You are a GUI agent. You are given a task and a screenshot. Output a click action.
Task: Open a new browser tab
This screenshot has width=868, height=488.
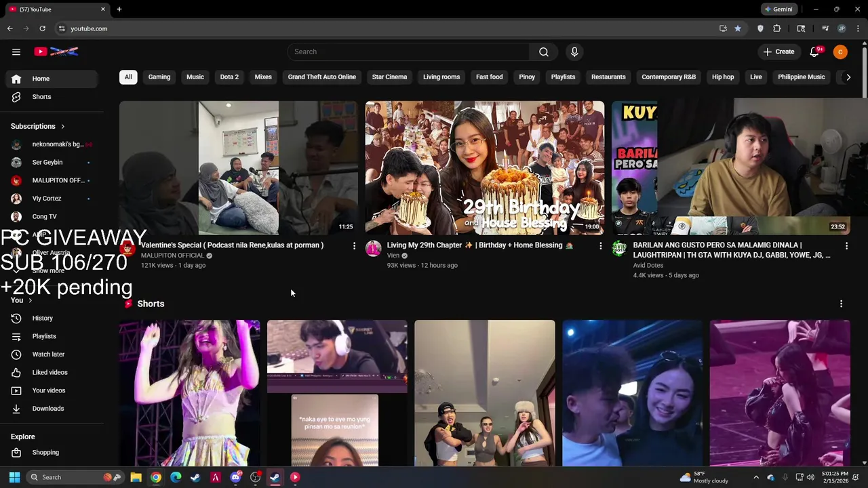119,9
